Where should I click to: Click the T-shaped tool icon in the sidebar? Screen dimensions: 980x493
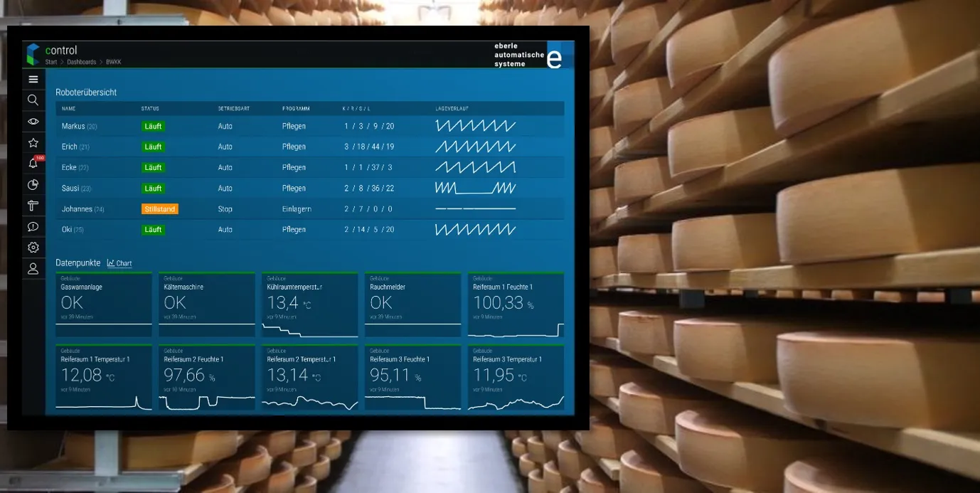tap(33, 206)
